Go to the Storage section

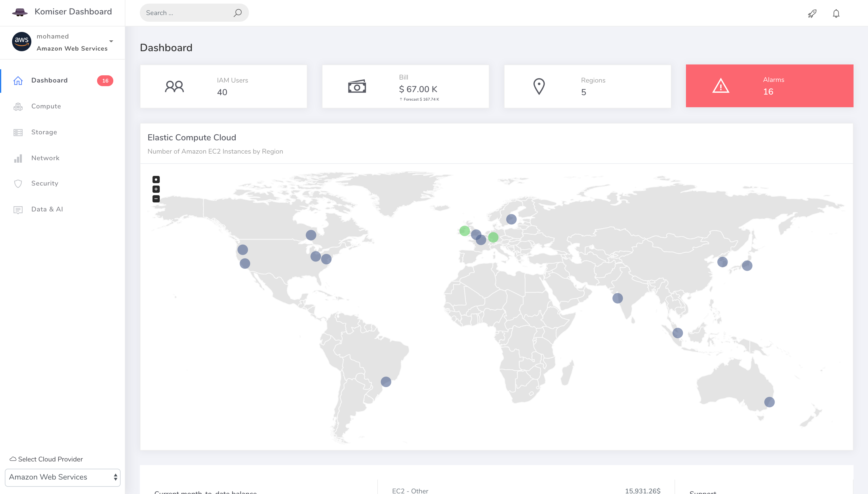pyautogui.click(x=44, y=132)
